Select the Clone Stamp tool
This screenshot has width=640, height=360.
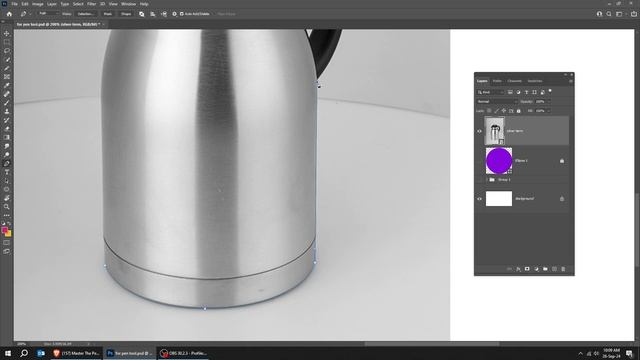point(7,111)
